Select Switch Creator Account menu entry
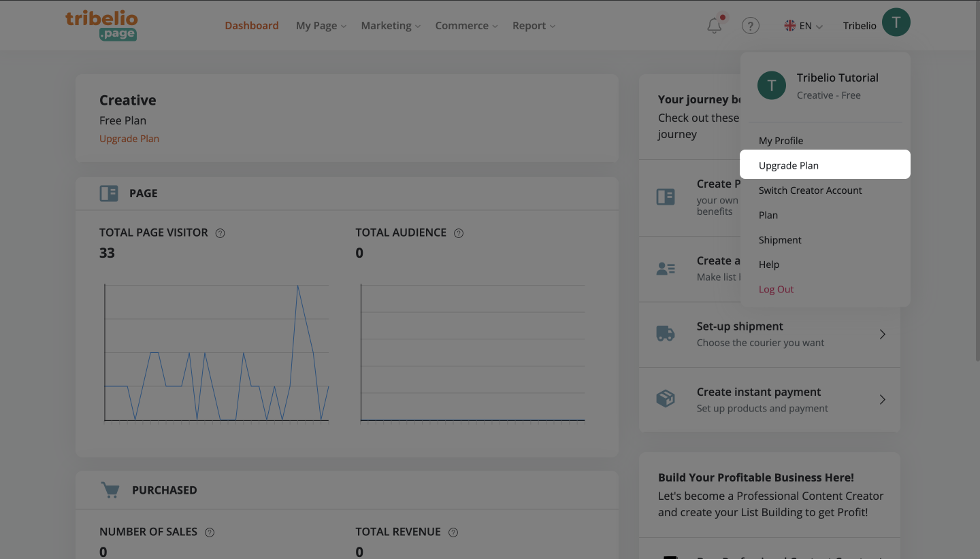 click(x=810, y=190)
